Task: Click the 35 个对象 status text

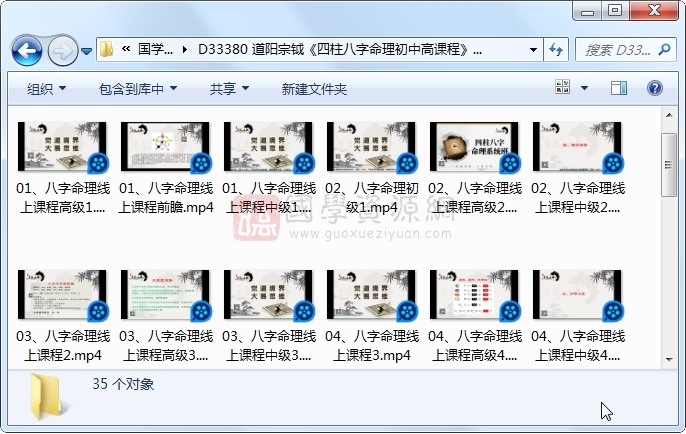Action: tap(123, 384)
